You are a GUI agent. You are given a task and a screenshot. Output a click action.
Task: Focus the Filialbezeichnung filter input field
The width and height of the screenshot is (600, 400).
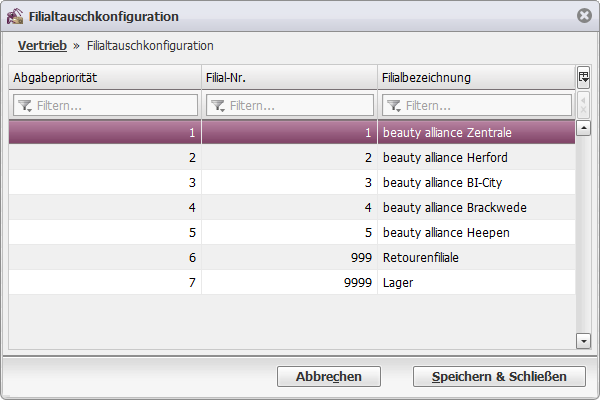(477, 105)
